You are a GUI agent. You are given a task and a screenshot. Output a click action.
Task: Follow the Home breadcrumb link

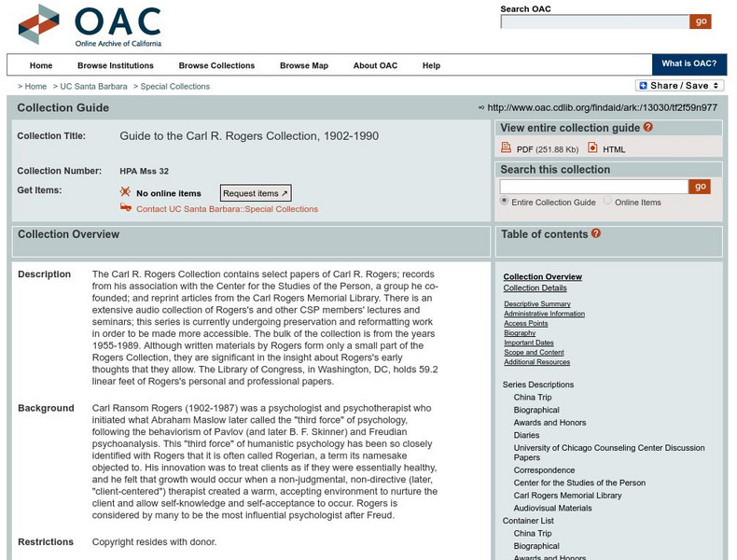click(35, 87)
